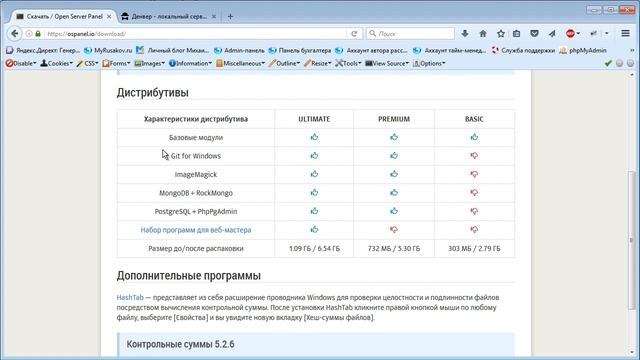Click the '1.09 ГБ / 6.54 ГБ' size cell

click(x=314, y=249)
